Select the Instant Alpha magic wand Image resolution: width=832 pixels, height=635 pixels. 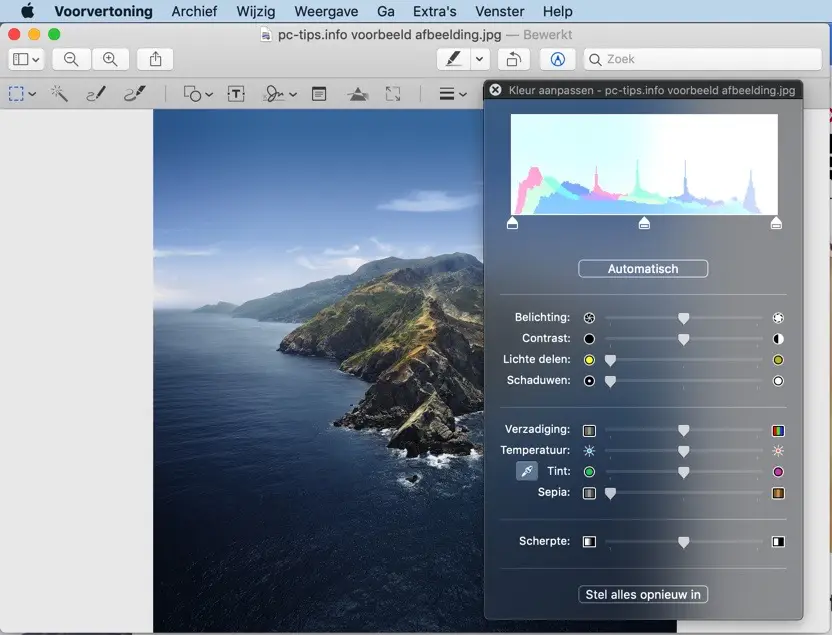[59, 94]
